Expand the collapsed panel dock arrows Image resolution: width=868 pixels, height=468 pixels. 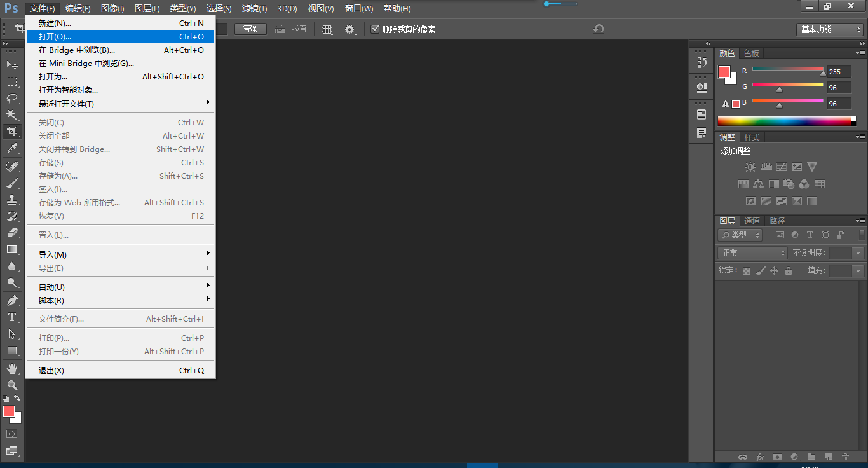709,43
